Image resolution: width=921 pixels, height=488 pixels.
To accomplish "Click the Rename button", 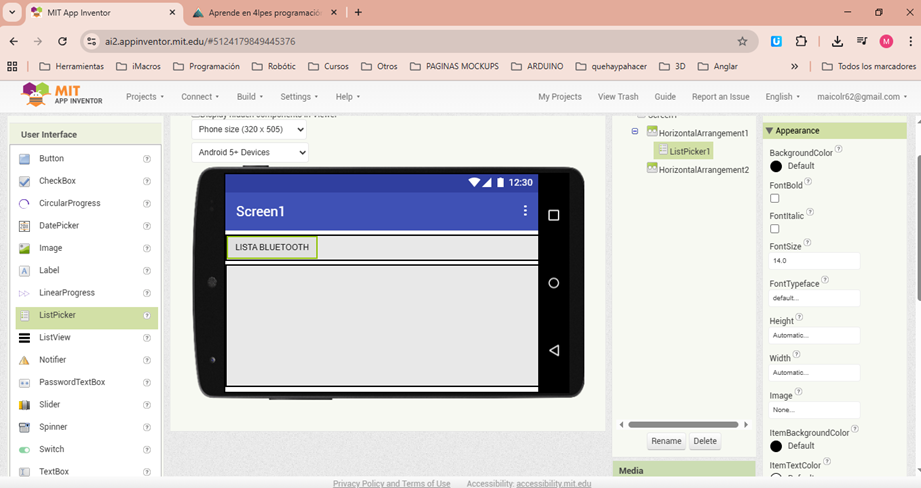I will click(x=666, y=441).
